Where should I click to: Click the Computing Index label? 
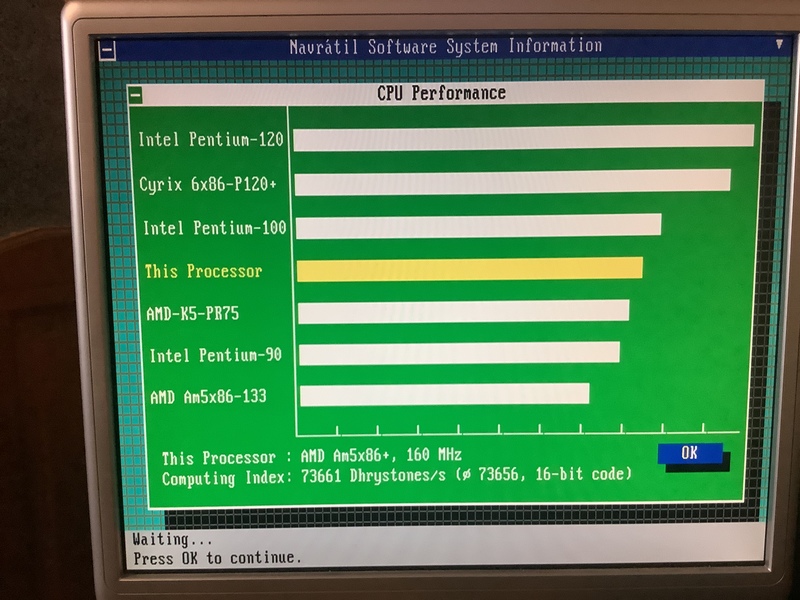(x=227, y=479)
